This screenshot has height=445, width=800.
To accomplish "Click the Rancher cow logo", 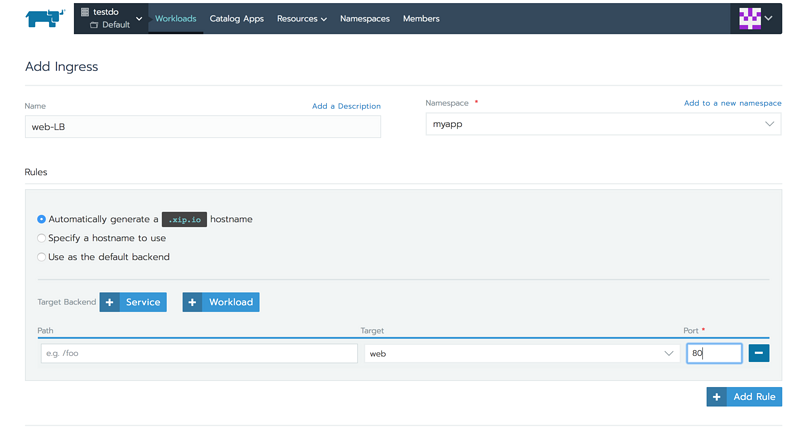I will tap(45, 18).
